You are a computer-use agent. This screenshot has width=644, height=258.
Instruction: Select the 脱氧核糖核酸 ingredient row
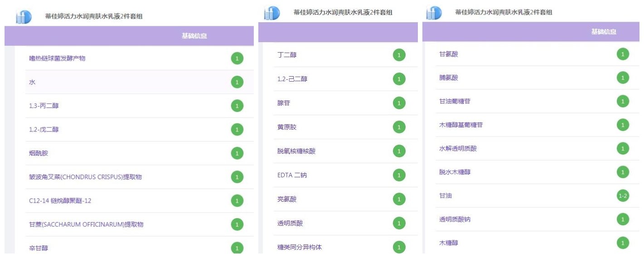pos(296,151)
